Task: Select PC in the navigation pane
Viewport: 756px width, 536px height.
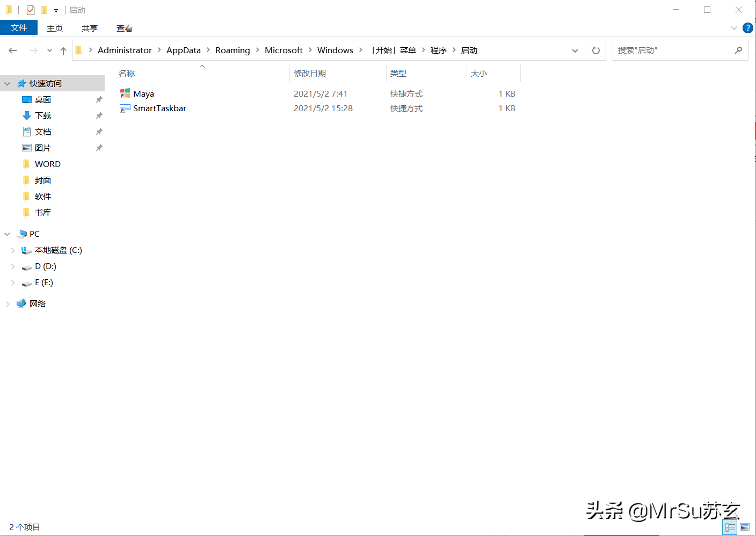Action: (34, 234)
